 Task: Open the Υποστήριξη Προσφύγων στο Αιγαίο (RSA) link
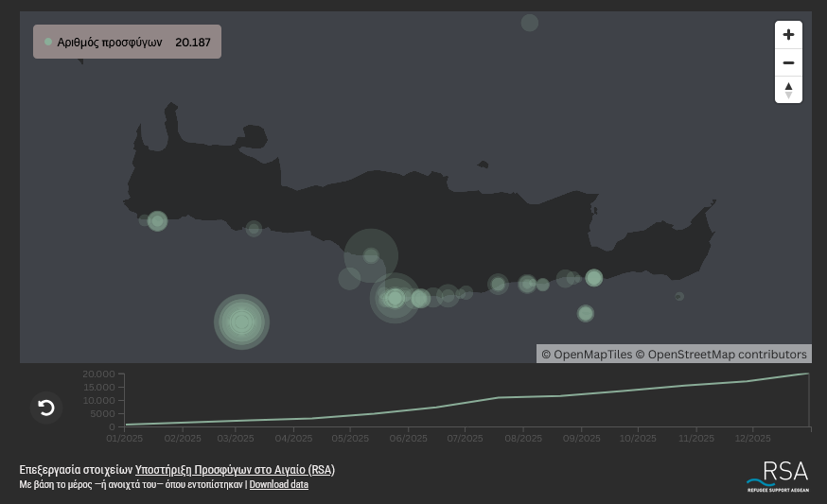(x=235, y=470)
